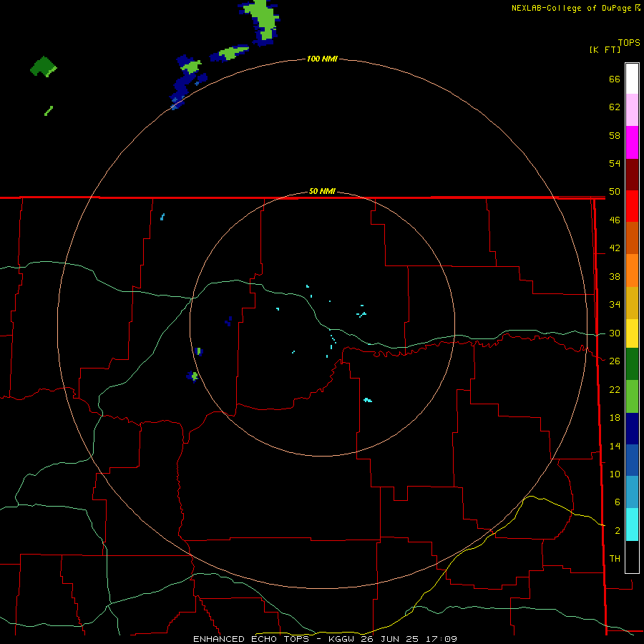Click the ENHANCED ECHO TOPS product title

pyautogui.click(x=251, y=639)
